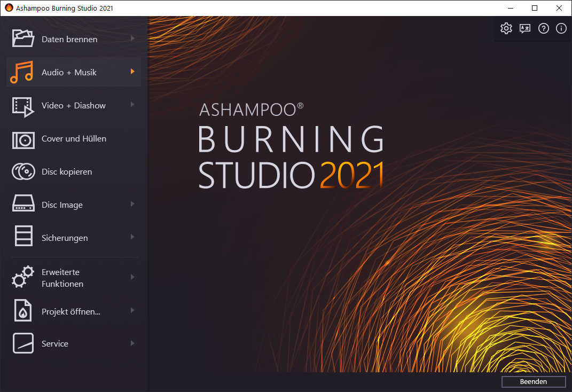Screen dimensions: 572x392
Task: Select the Daten brennen menu label
Action: [x=69, y=39]
